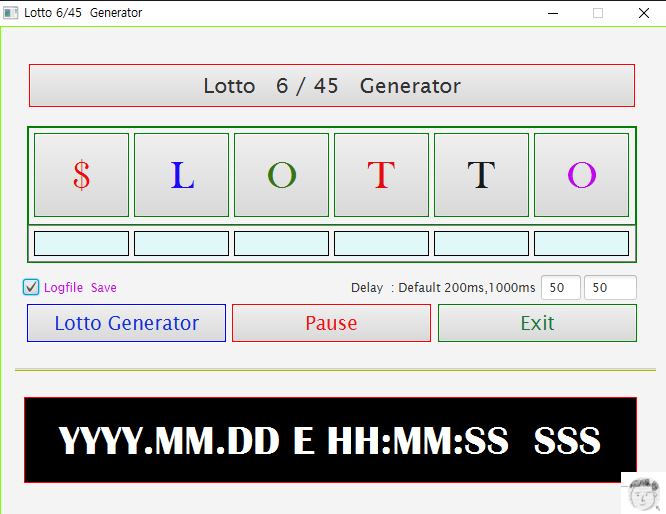Click the result field under the black T tile

point(481,243)
